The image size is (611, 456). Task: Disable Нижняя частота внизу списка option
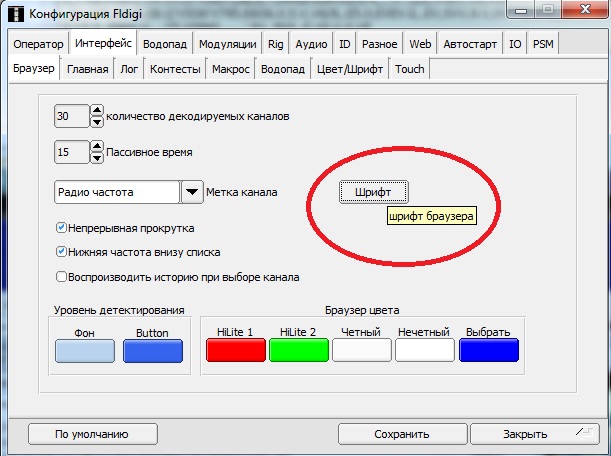pos(62,252)
